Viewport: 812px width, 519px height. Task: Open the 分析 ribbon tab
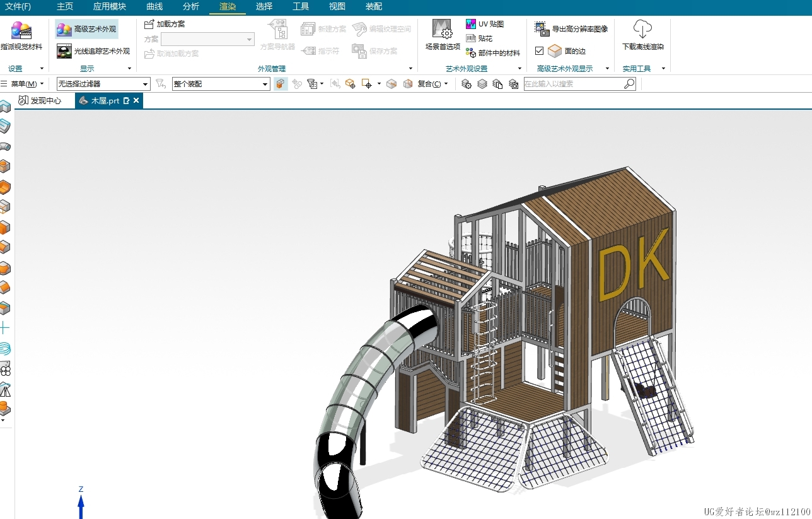click(x=191, y=6)
